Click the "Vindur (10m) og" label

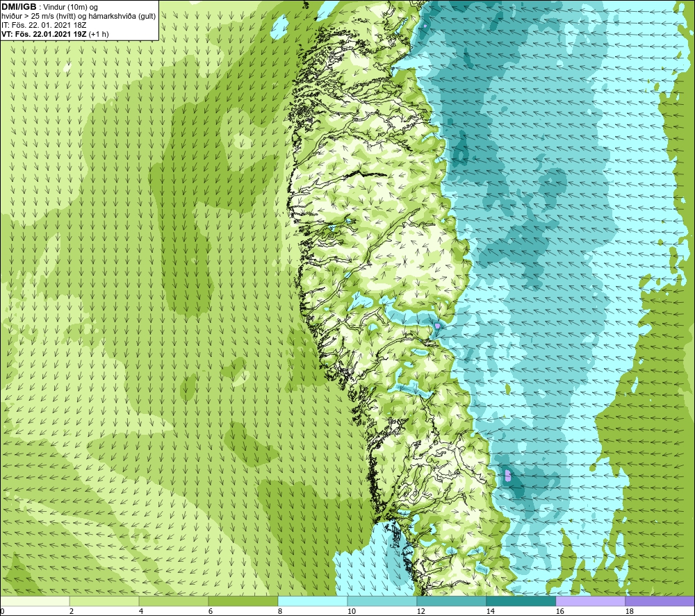click(72, 8)
